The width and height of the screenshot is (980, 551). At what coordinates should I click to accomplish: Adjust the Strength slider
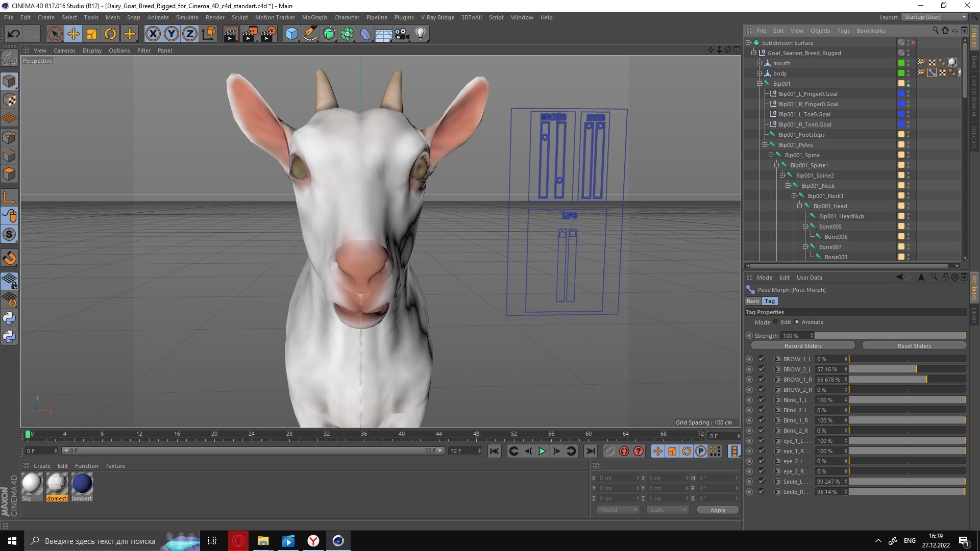point(890,335)
